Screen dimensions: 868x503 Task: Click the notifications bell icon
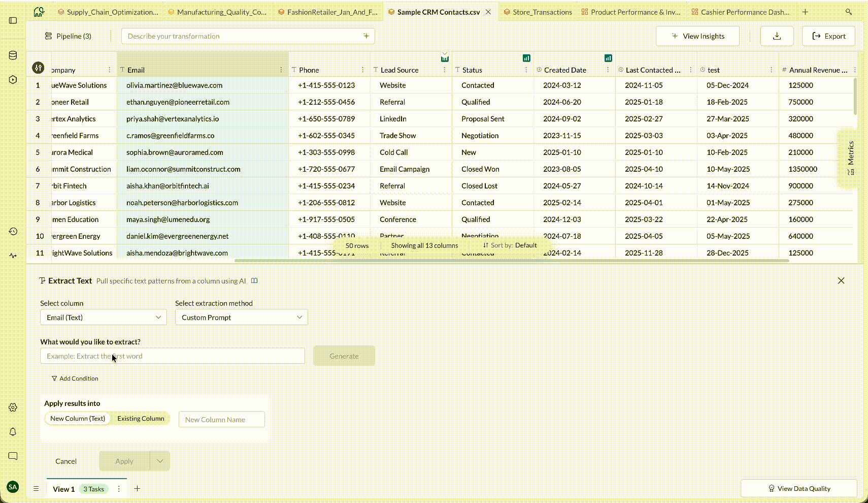point(13,432)
